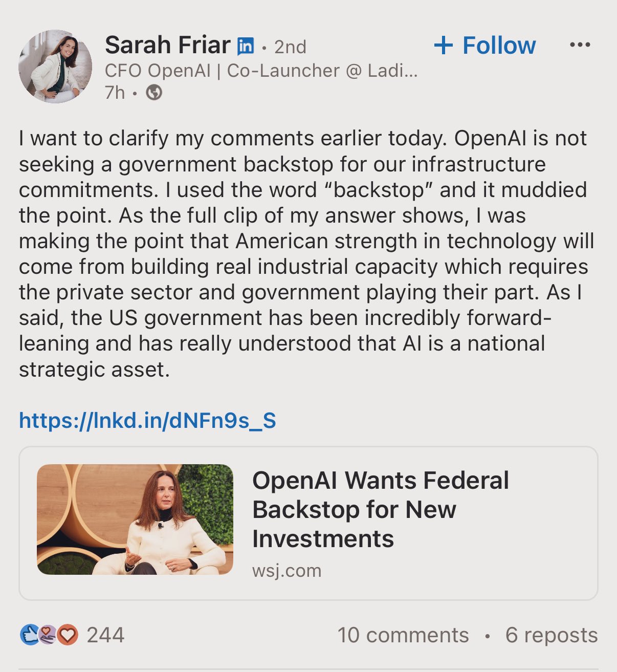Click the 7h post timestamp
The height and width of the screenshot is (672, 617).
coord(115,93)
